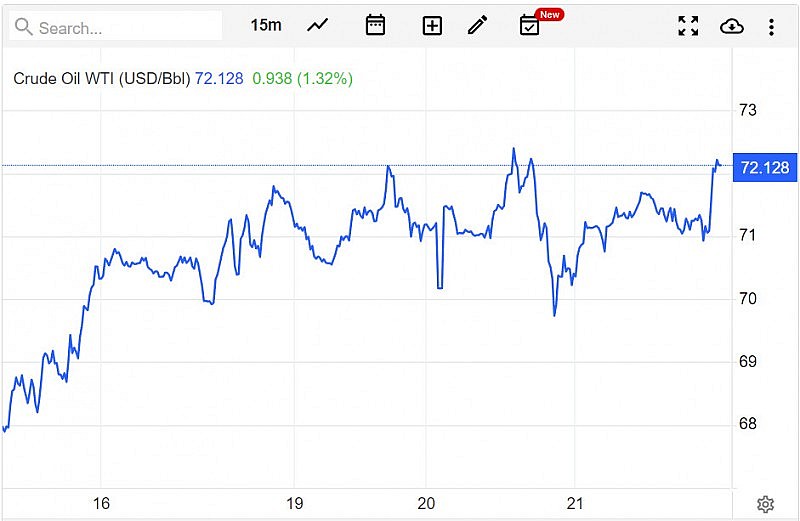Open the economic calendar with New badge
The height and width of the screenshot is (521, 800).
point(530,25)
